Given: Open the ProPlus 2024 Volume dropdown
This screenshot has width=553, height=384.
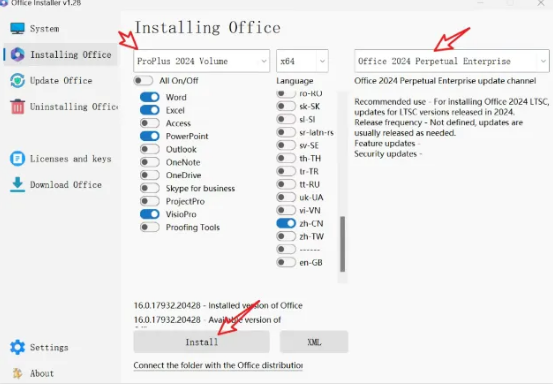Looking at the screenshot, I should (202, 61).
